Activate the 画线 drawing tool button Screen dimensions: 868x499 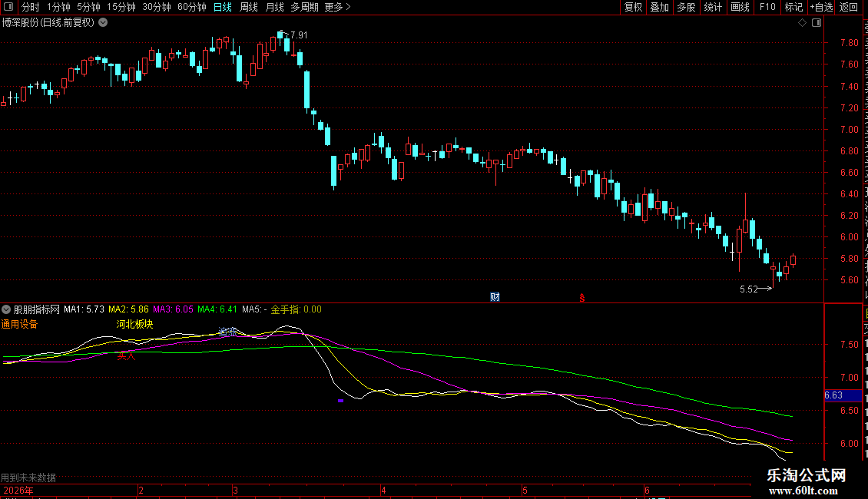(740, 7)
